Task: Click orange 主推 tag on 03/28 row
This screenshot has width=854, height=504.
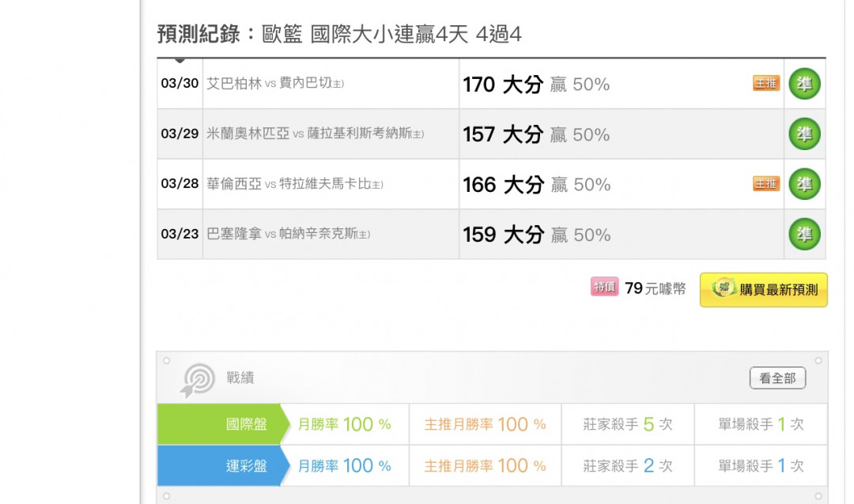Action: coord(766,184)
